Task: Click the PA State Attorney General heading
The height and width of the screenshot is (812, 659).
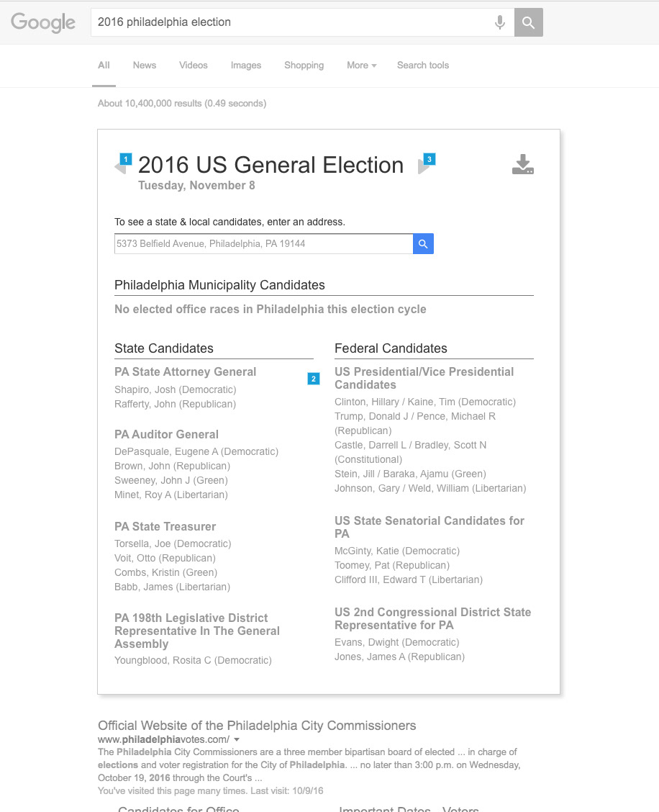Action: 185,372
